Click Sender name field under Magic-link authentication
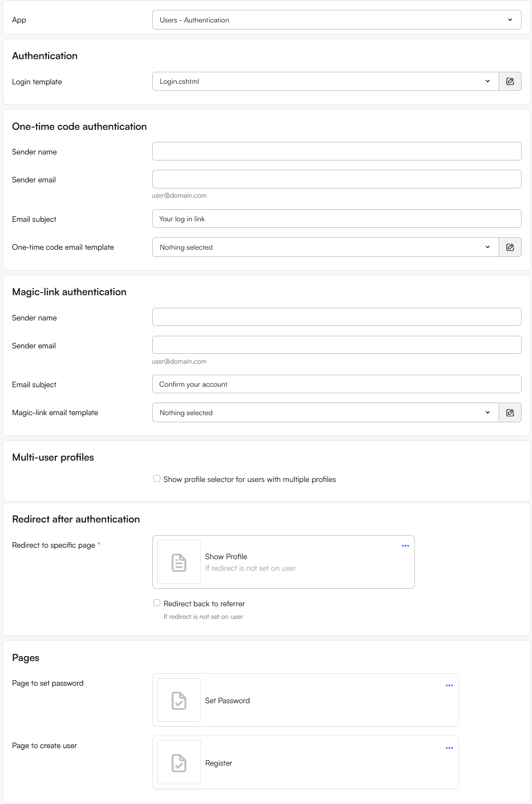The height and width of the screenshot is (804, 532). point(336,317)
